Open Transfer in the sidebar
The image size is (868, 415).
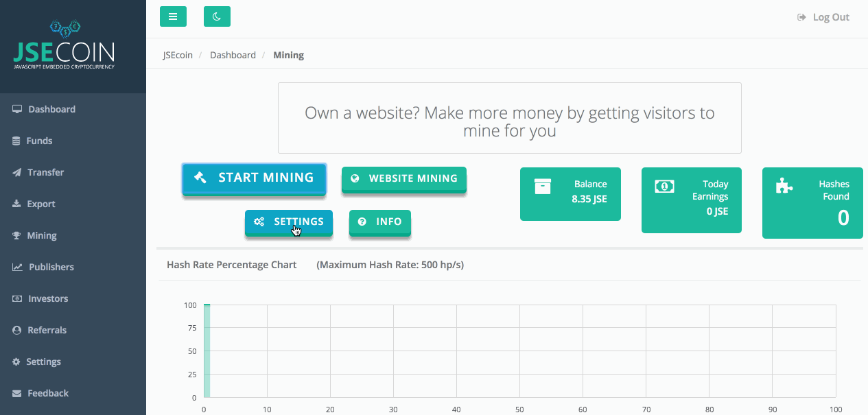click(x=73, y=172)
